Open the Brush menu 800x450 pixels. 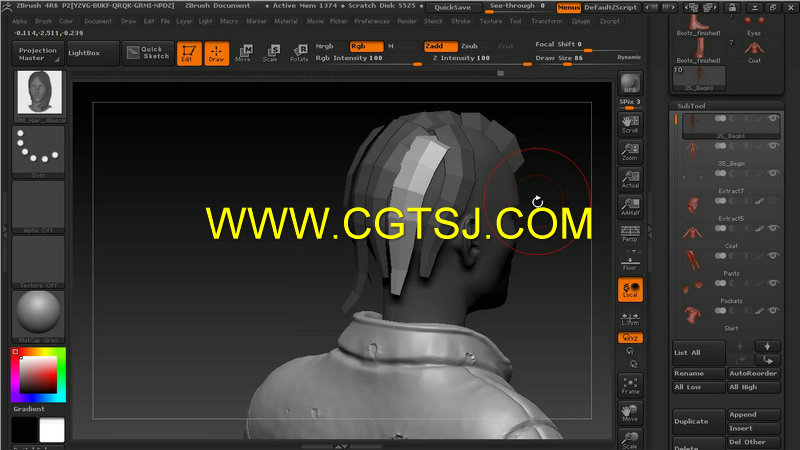click(x=43, y=21)
